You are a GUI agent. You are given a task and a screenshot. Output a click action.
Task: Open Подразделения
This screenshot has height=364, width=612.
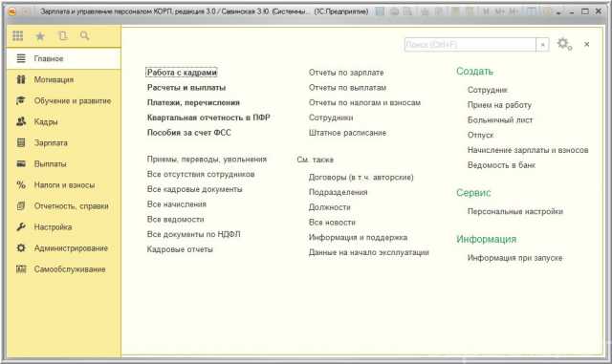338,192
